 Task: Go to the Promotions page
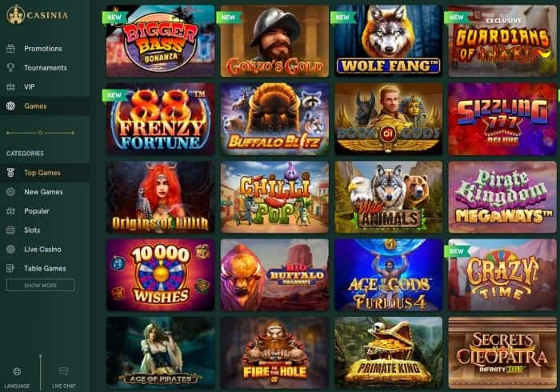(x=43, y=49)
